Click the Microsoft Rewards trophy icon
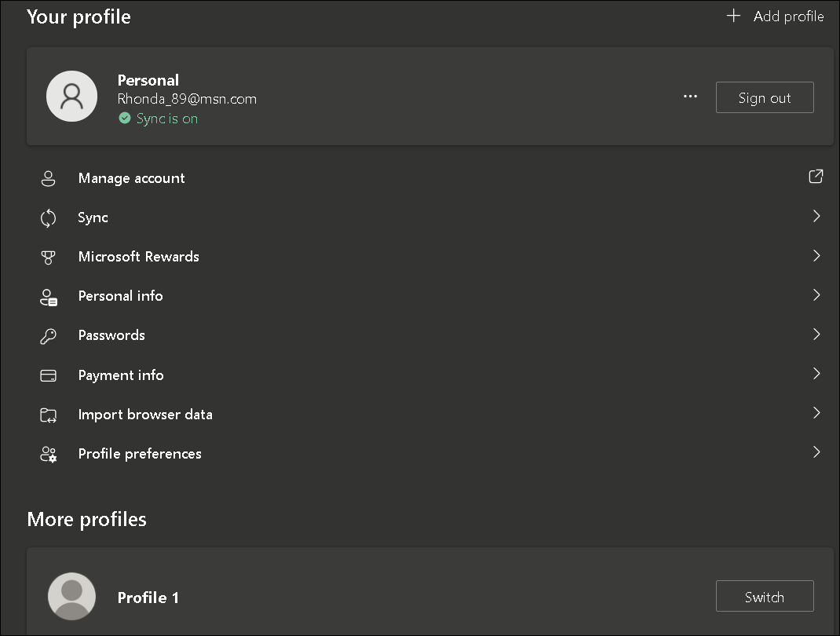Image resolution: width=840 pixels, height=636 pixels. 48,256
